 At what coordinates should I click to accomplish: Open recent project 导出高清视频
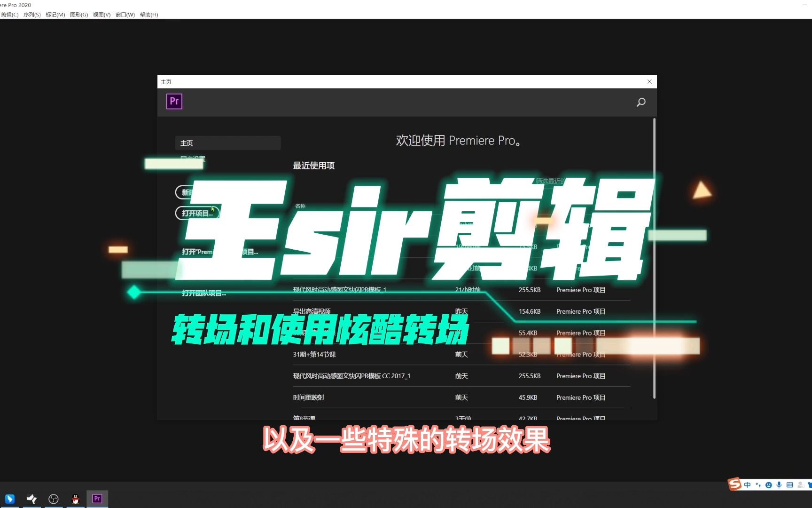[312, 311]
